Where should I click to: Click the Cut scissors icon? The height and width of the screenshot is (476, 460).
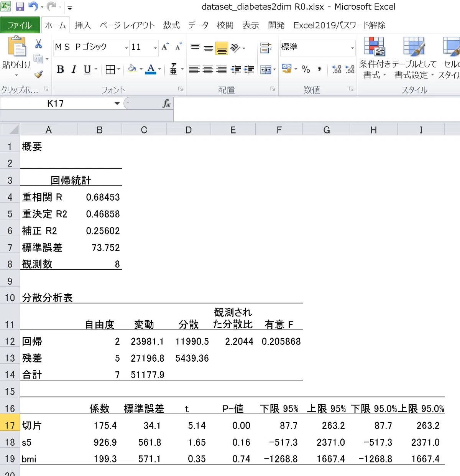point(38,44)
